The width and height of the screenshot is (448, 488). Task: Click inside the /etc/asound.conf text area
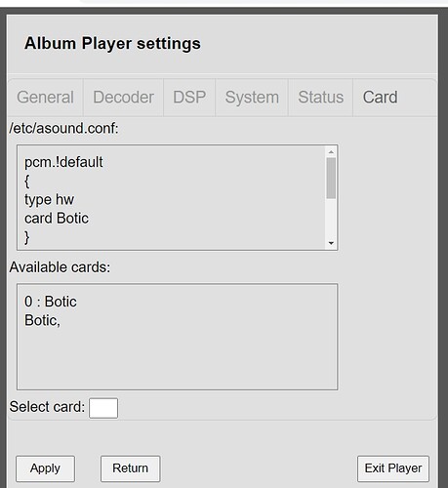178,198
